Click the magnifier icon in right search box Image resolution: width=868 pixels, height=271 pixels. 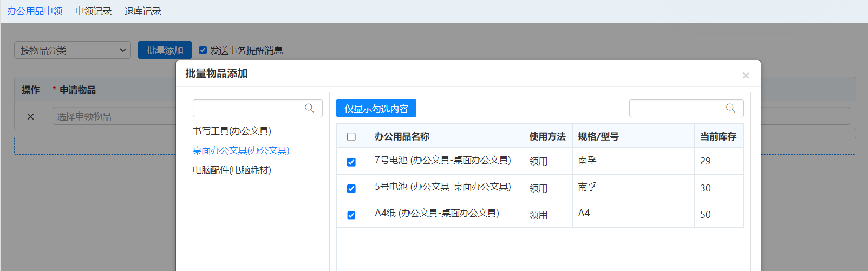coord(730,108)
